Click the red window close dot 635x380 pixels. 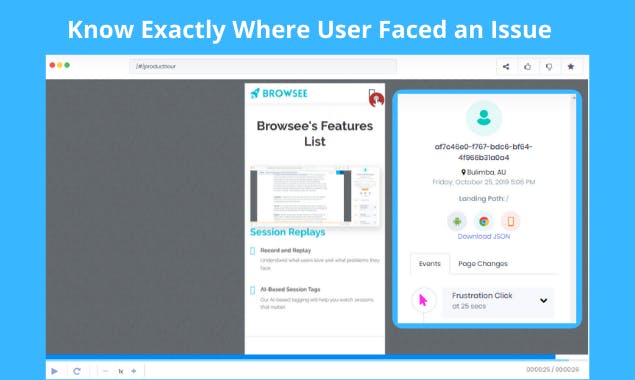coord(52,65)
